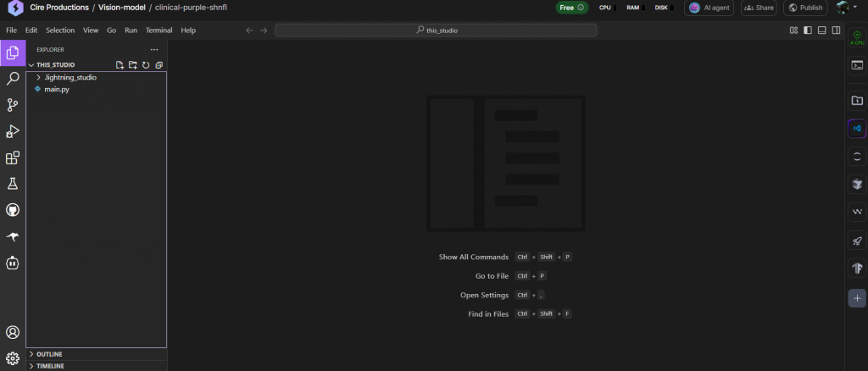Viewport: 868px width, 371px height.
Task: Click the New File icon in Explorer
Action: click(x=120, y=64)
